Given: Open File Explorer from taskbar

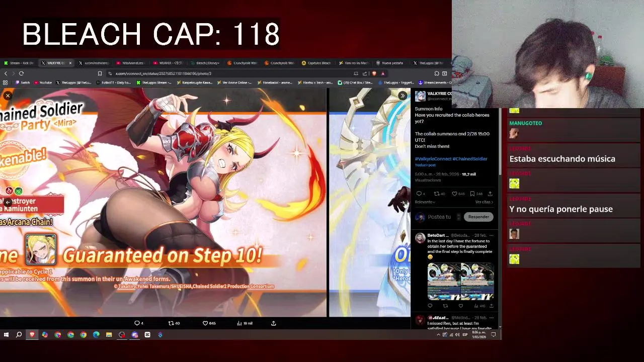Looking at the screenshot, I should [x=109, y=335].
